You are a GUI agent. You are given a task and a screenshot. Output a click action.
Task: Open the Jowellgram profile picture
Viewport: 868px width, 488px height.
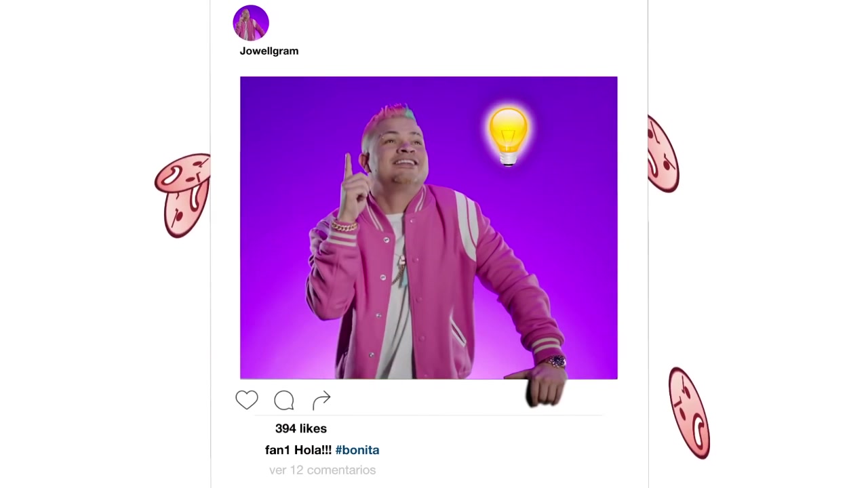pyautogui.click(x=251, y=23)
